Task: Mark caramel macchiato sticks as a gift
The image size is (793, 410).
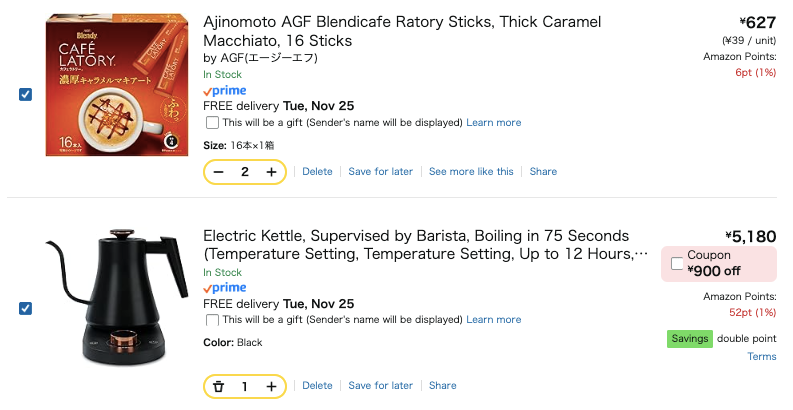Action: [x=212, y=123]
